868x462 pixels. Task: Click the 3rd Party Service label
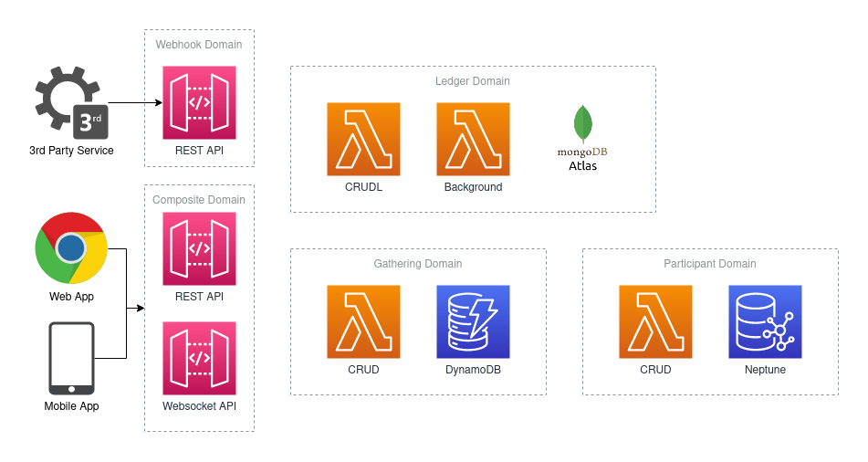[x=71, y=151]
